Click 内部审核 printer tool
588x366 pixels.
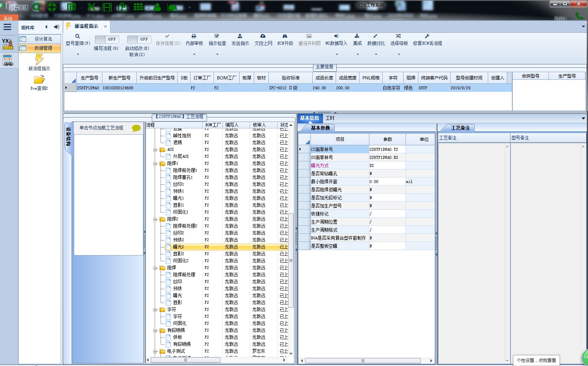pyautogui.click(x=194, y=40)
